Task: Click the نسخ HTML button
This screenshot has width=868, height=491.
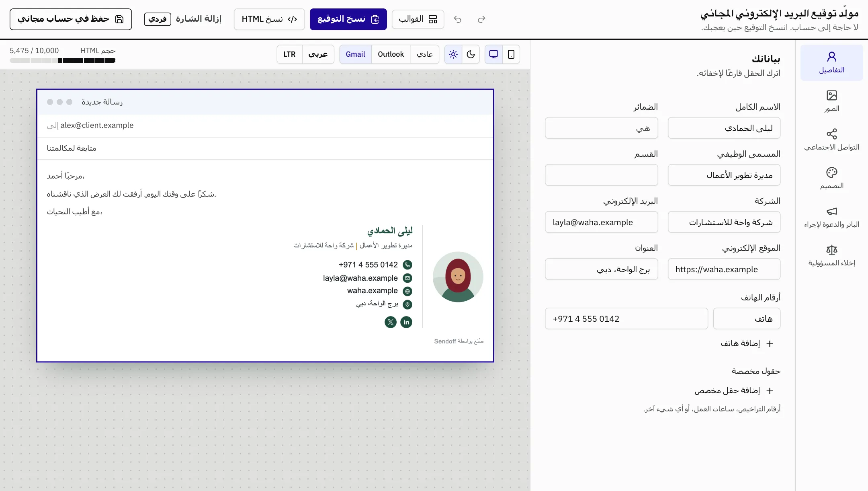Action: click(269, 19)
